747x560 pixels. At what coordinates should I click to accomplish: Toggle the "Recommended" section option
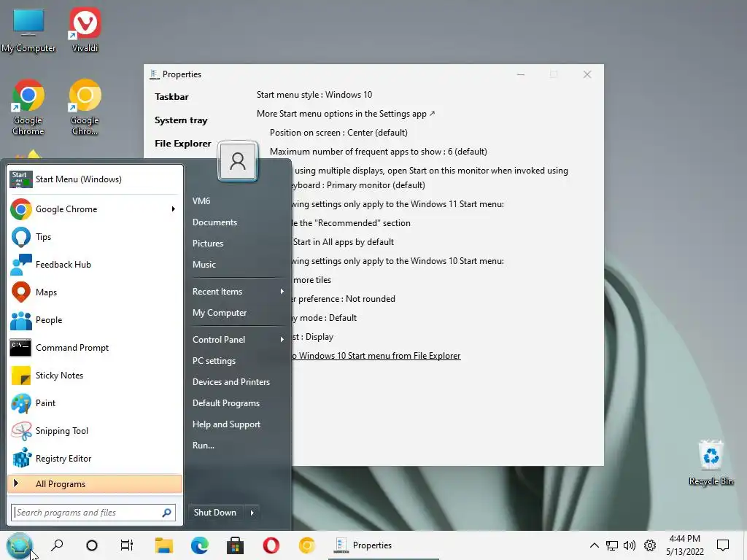click(351, 223)
